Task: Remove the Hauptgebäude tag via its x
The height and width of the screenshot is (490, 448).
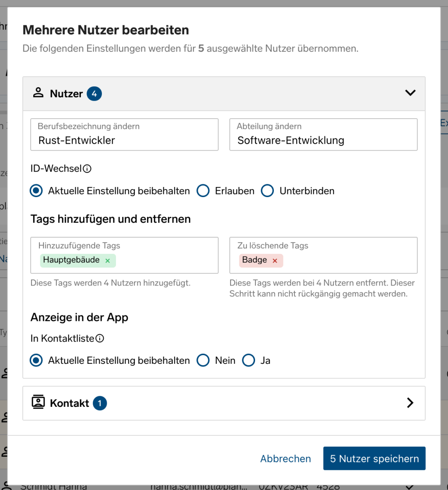Action: click(108, 261)
